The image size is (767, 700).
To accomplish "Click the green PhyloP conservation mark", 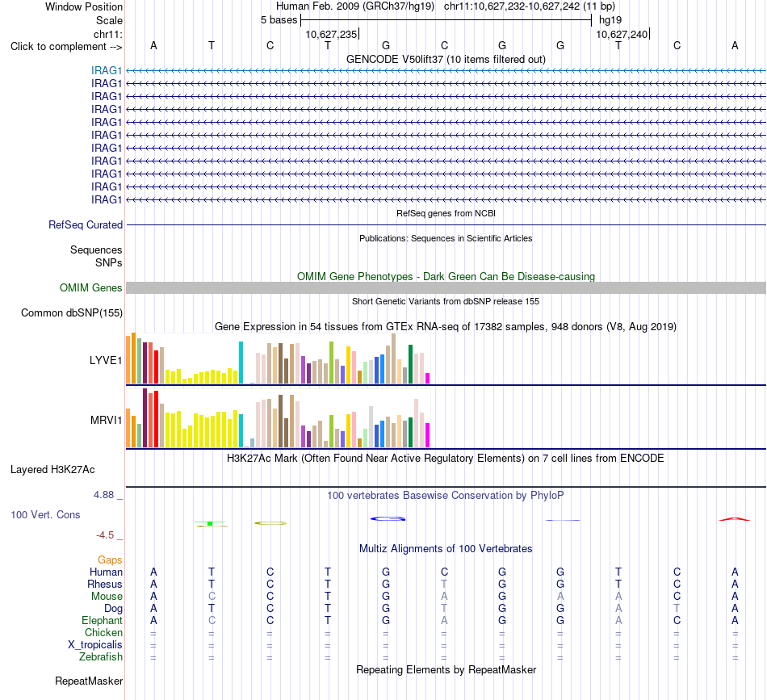I will point(211,524).
